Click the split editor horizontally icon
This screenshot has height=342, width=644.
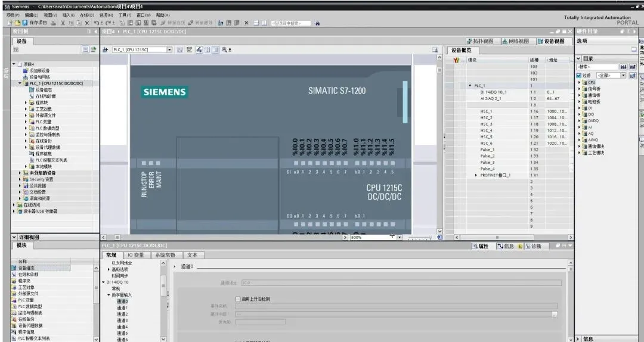click(256, 23)
